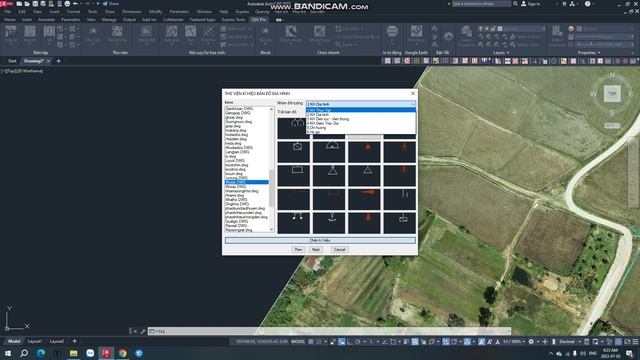This screenshot has height=360, width=640.
Task: Open the Decimal units dropdown in status bar
Action: tap(569, 342)
